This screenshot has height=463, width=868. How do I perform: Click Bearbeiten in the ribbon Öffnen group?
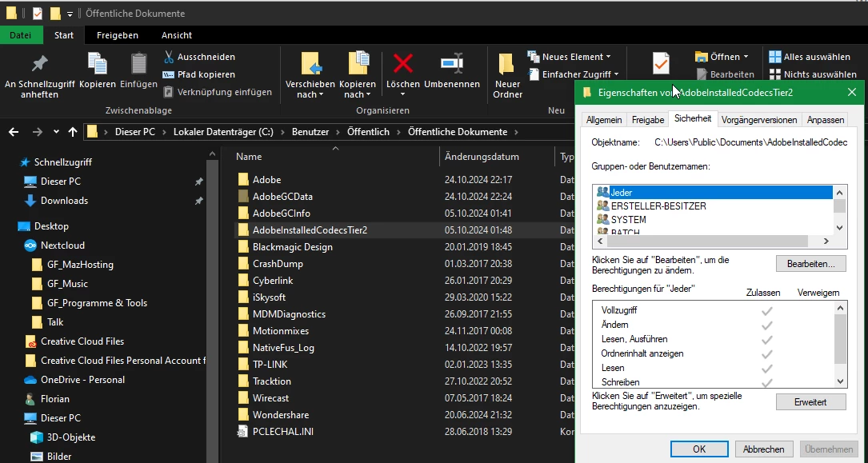(725, 74)
